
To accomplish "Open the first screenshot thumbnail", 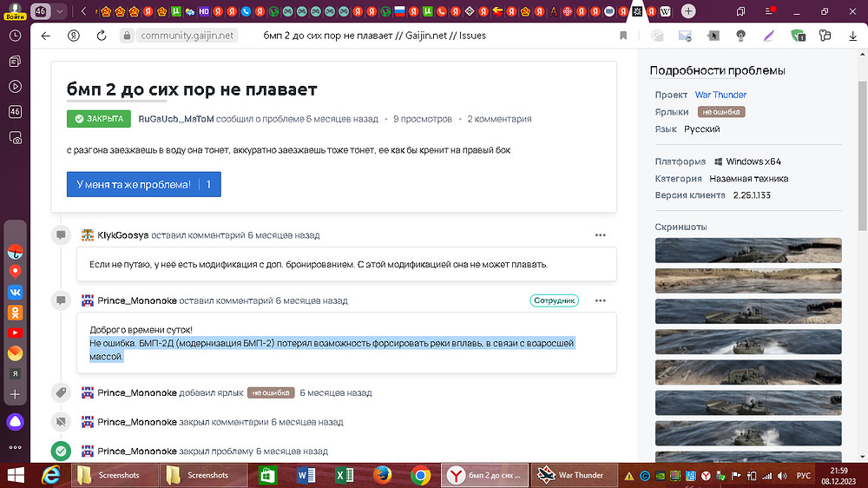I will point(748,250).
